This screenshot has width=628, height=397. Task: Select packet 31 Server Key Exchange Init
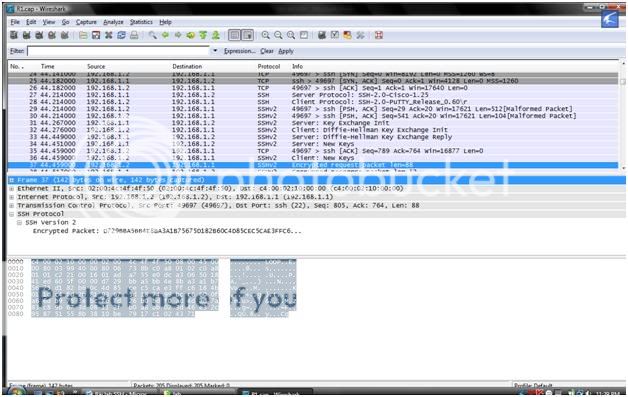[313, 123]
